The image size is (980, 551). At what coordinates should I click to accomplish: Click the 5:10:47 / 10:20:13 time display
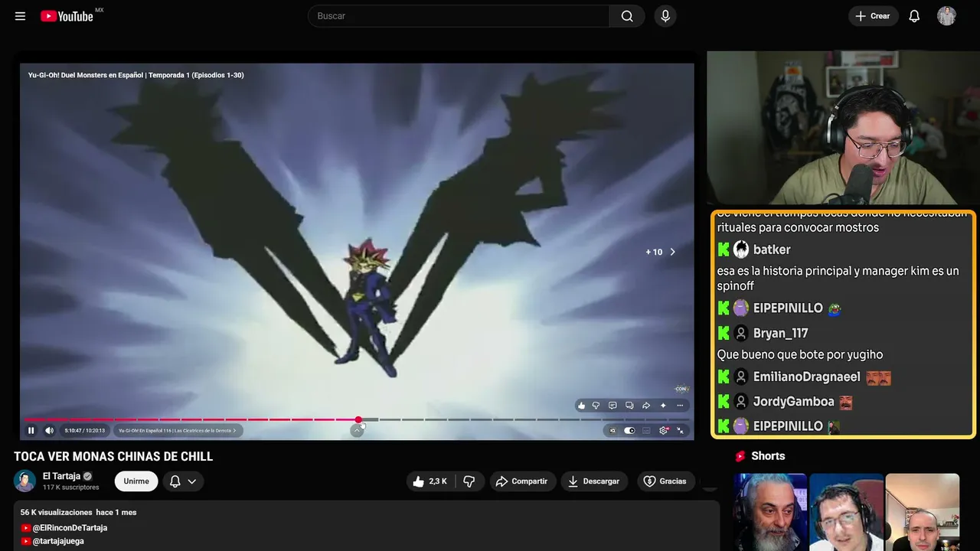point(84,431)
